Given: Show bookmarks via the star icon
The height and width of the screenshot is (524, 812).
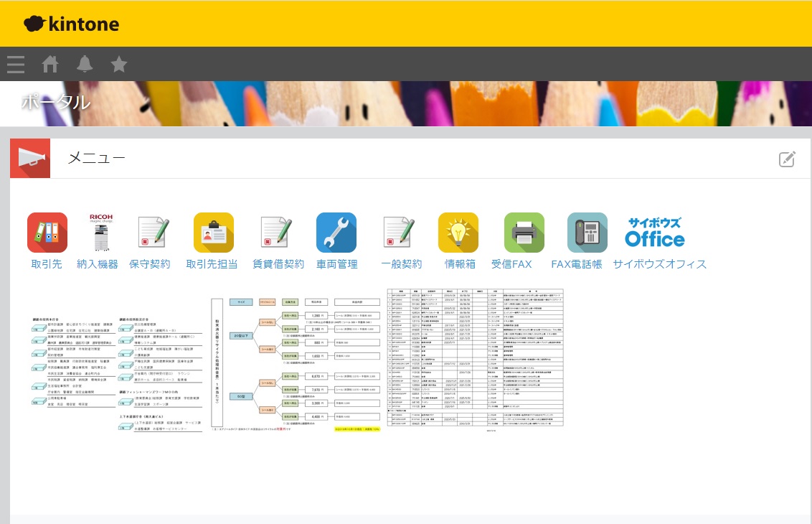Looking at the screenshot, I should click(x=119, y=65).
